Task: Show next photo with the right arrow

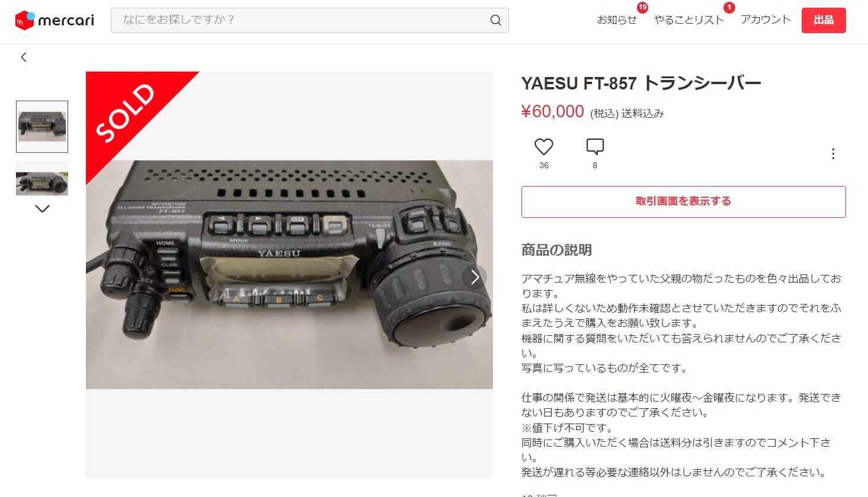Action: point(475,277)
